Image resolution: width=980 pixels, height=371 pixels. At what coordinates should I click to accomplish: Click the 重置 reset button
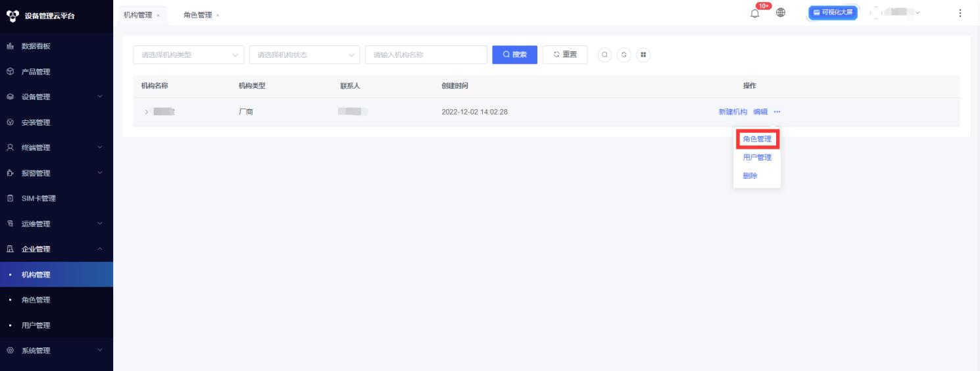(x=565, y=55)
